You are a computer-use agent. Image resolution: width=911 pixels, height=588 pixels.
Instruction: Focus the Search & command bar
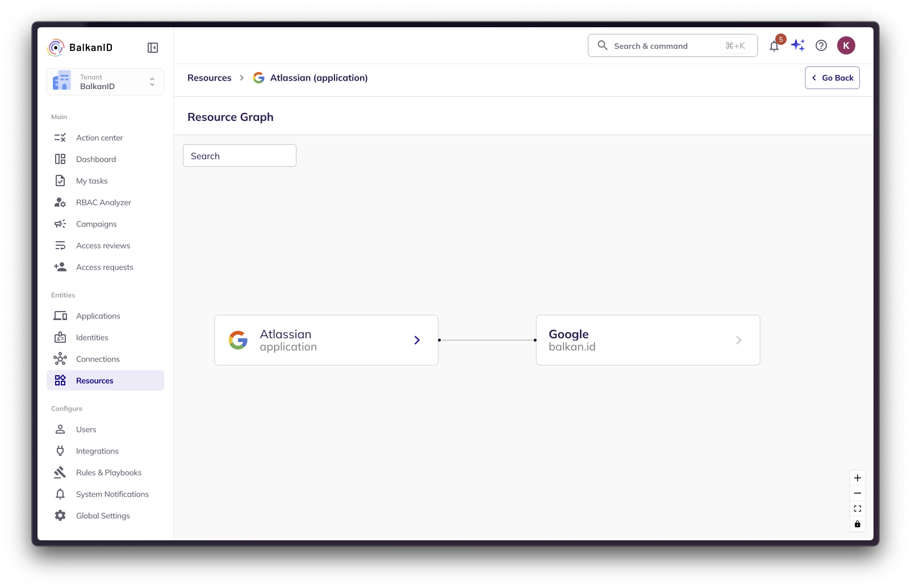672,46
